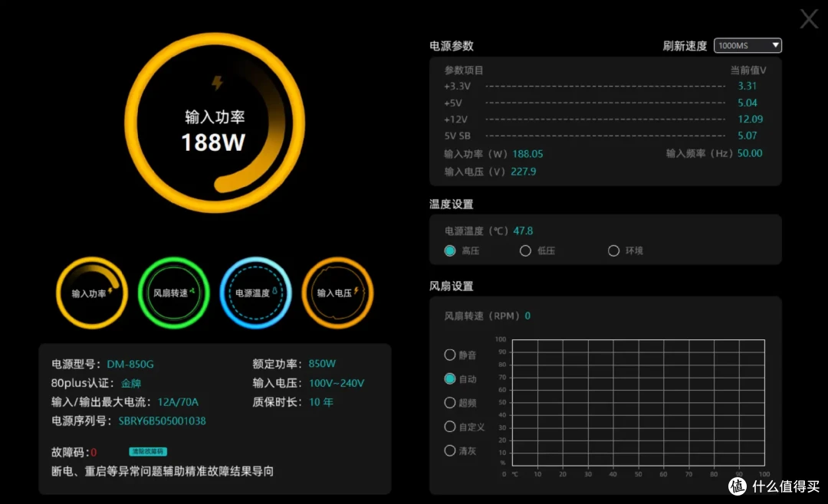Image resolution: width=828 pixels, height=504 pixels.
Task: Click the 故障码 value 0
Action: coord(94,452)
